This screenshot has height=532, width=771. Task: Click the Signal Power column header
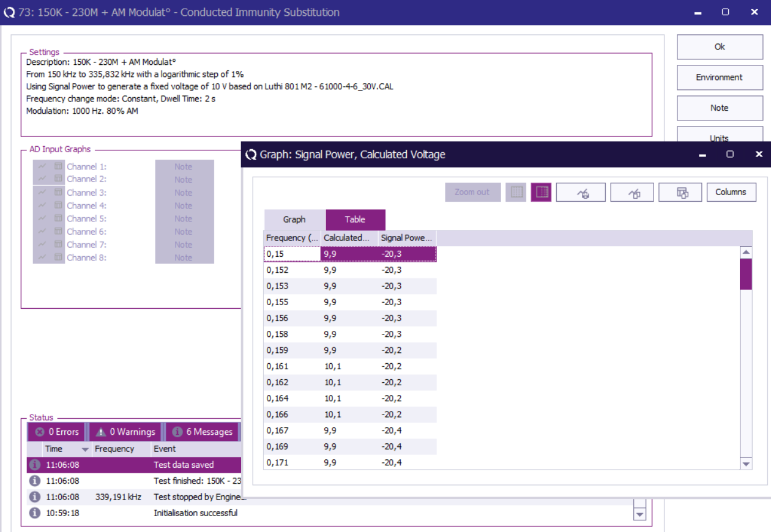(407, 237)
